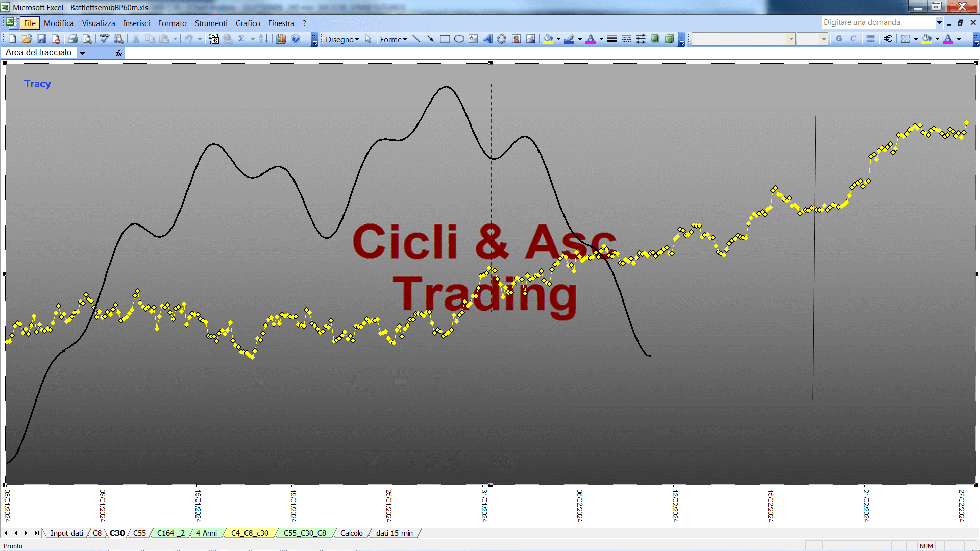This screenshot has width=980, height=551.
Task: Open a file using the Open folder icon
Action: [27, 39]
